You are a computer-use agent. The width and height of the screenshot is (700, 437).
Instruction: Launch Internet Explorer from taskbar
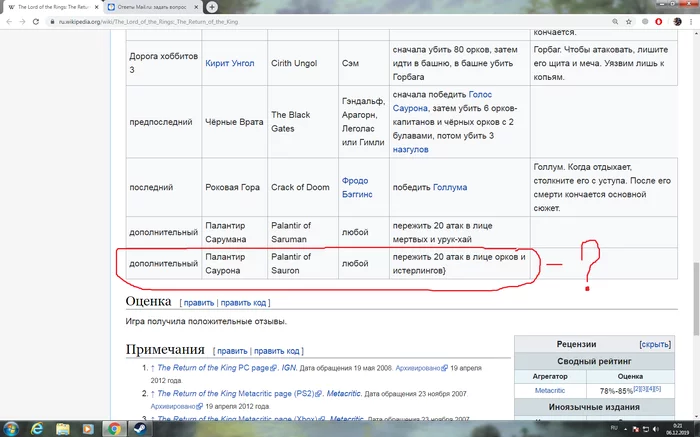[37, 429]
